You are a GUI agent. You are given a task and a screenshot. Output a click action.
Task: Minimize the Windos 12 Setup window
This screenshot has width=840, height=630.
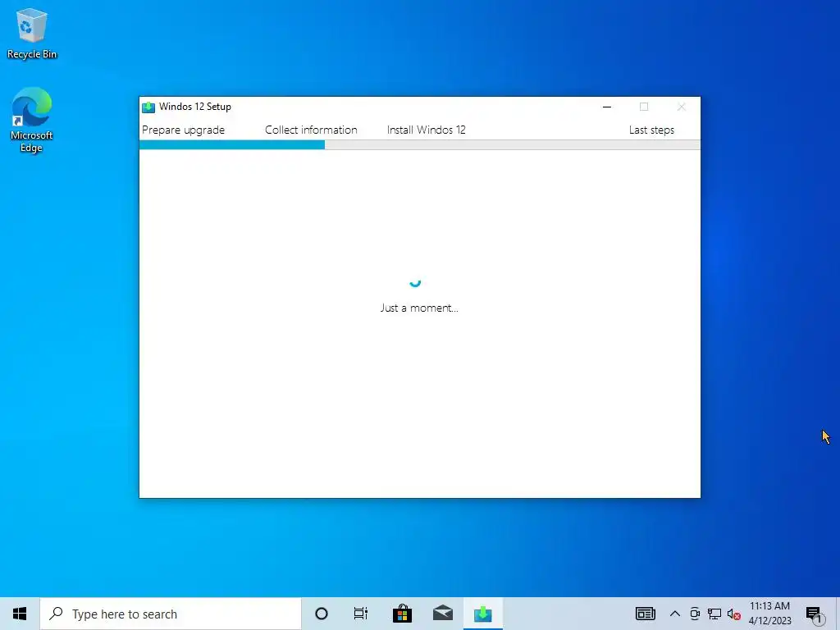607,107
